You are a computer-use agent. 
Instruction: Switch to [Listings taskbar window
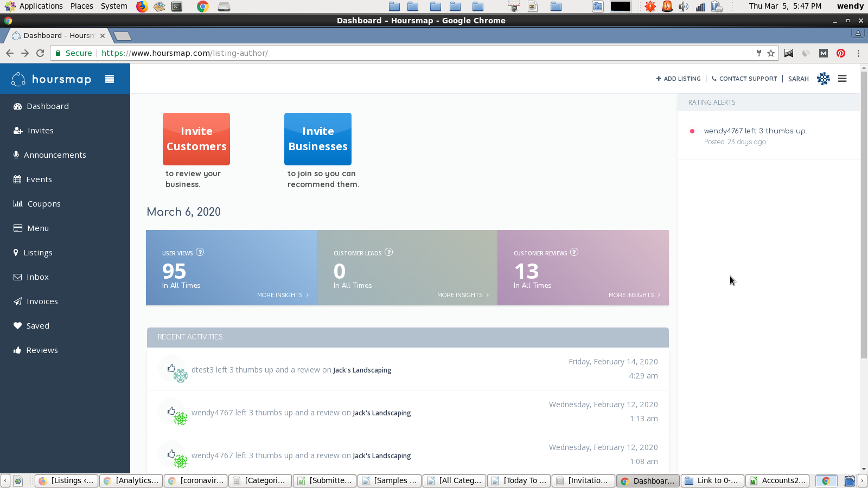pos(67,481)
